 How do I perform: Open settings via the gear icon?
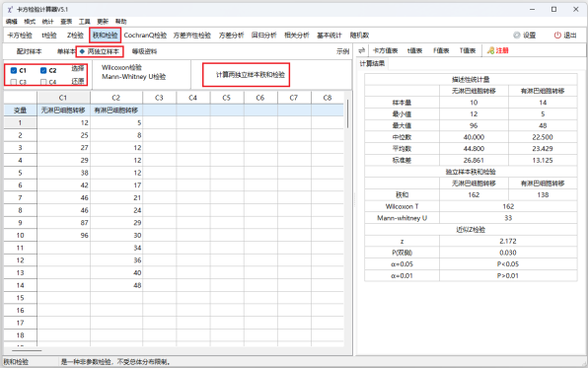pos(517,36)
